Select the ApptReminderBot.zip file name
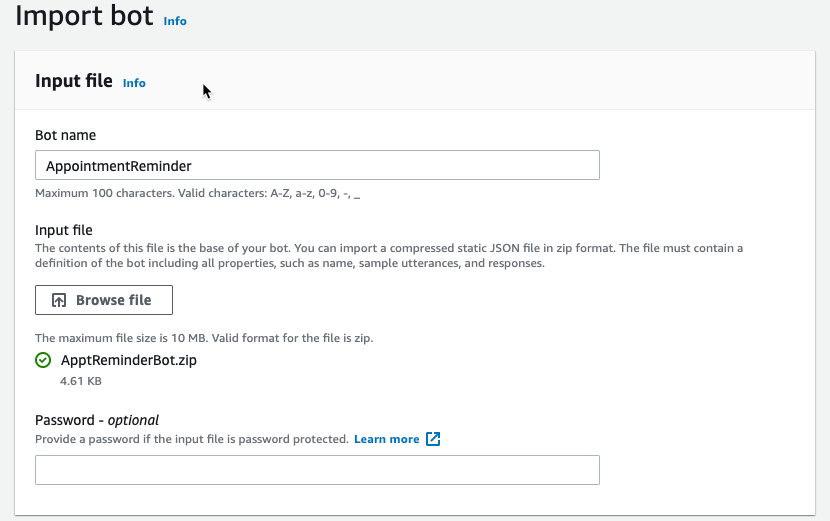Viewport: 830px width, 521px height. (129, 360)
